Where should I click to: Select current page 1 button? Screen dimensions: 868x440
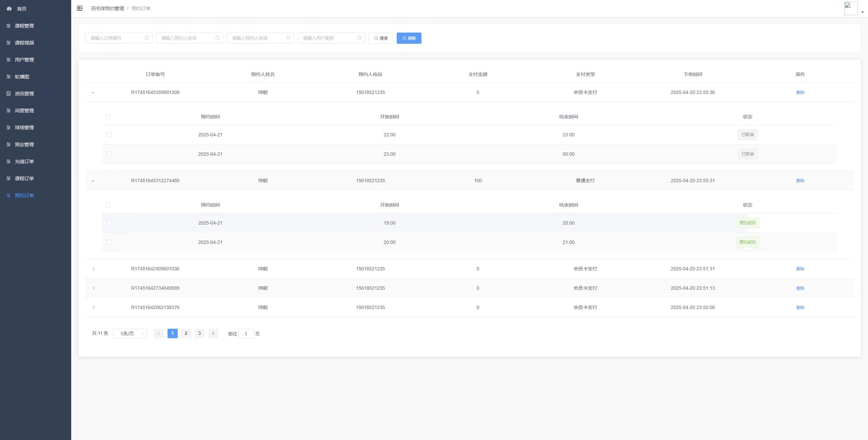point(172,333)
